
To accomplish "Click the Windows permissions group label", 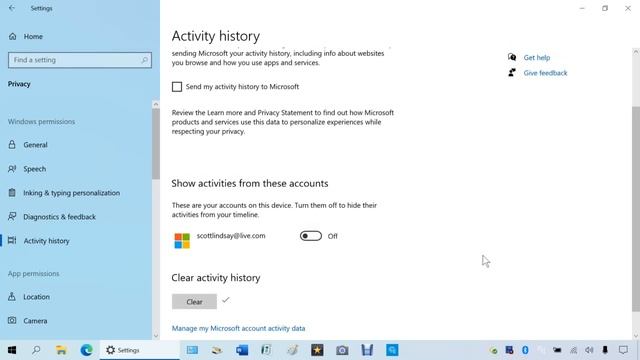I will tap(41, 122).
